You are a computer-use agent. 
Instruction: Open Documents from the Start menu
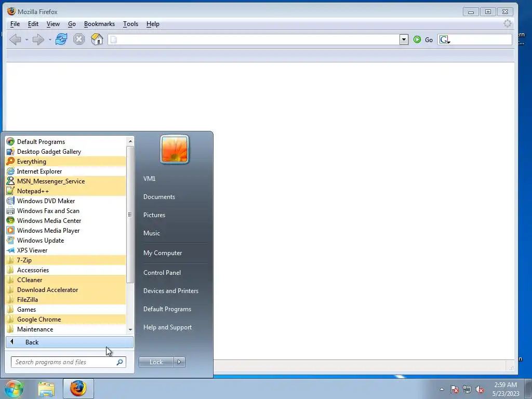tap(159, 197)
